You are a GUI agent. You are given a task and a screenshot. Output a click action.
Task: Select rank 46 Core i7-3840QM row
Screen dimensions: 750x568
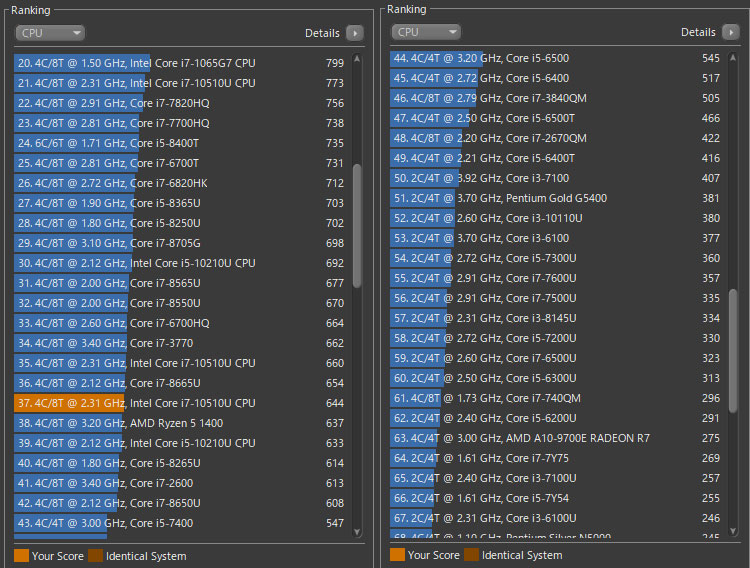coord(557,99)
